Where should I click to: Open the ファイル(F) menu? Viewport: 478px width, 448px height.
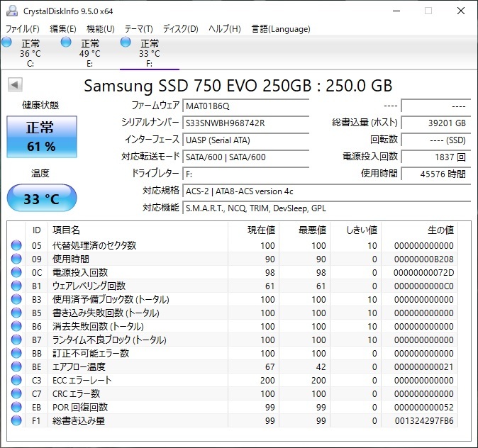click(x=23, y=29)
